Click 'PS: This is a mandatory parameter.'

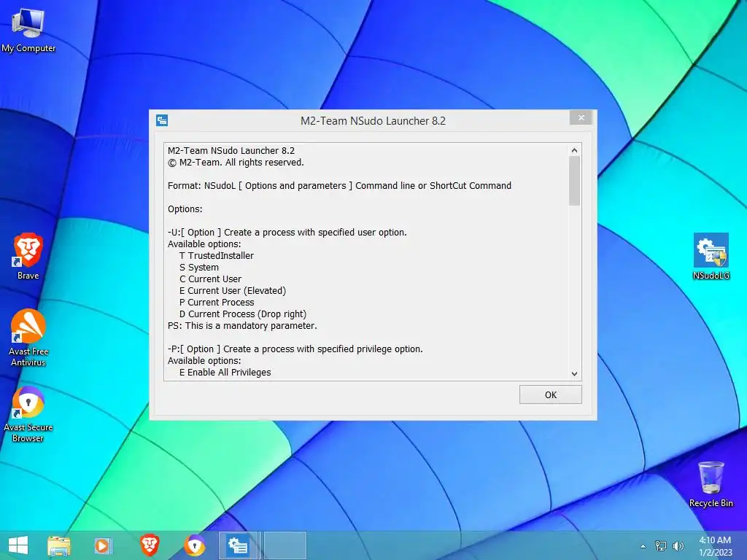(242, 326)
